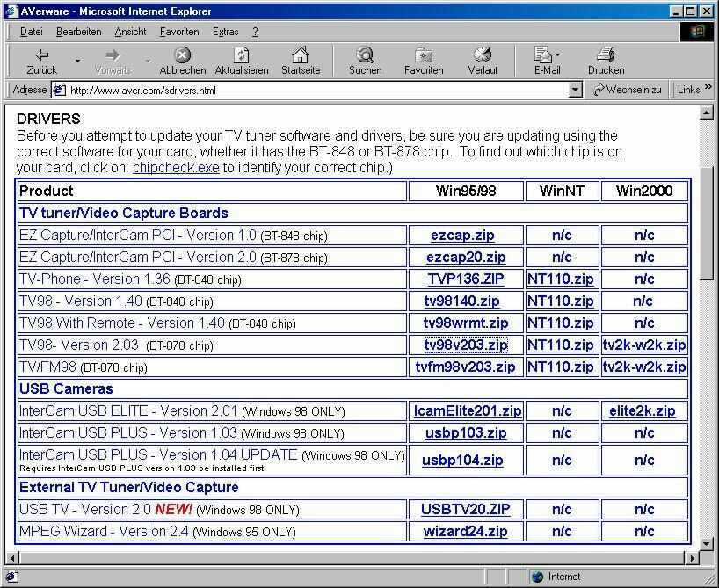The height and width of the screenshot is (588, 719).
Task: Open the Favoriten menu in menu bar
Action: (179, 32)
